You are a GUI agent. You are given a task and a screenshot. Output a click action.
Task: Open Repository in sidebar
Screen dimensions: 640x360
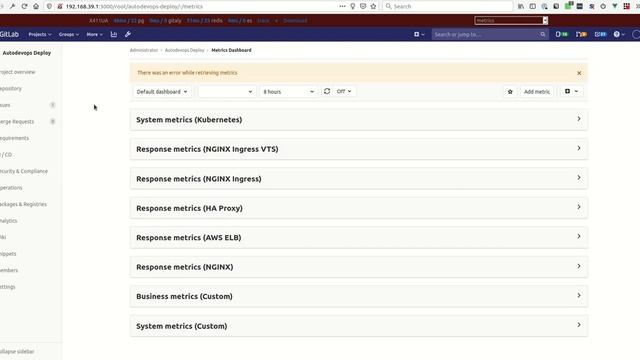pyautogui.click(x=11, y=89)
